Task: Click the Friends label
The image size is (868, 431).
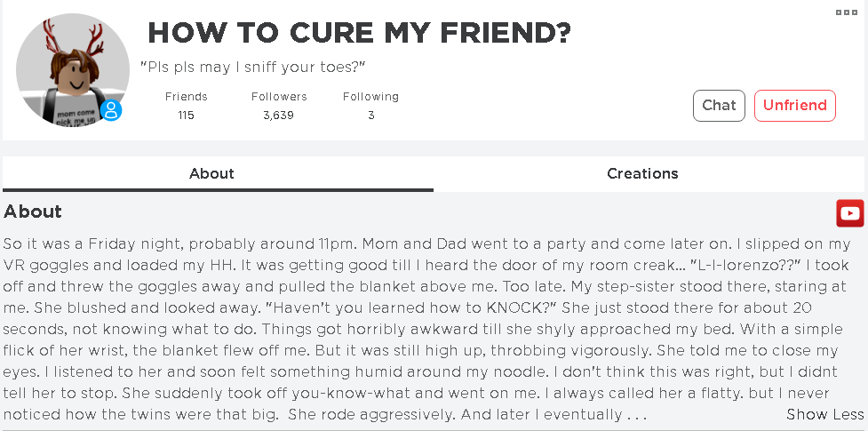Action: tap(186, 97)
